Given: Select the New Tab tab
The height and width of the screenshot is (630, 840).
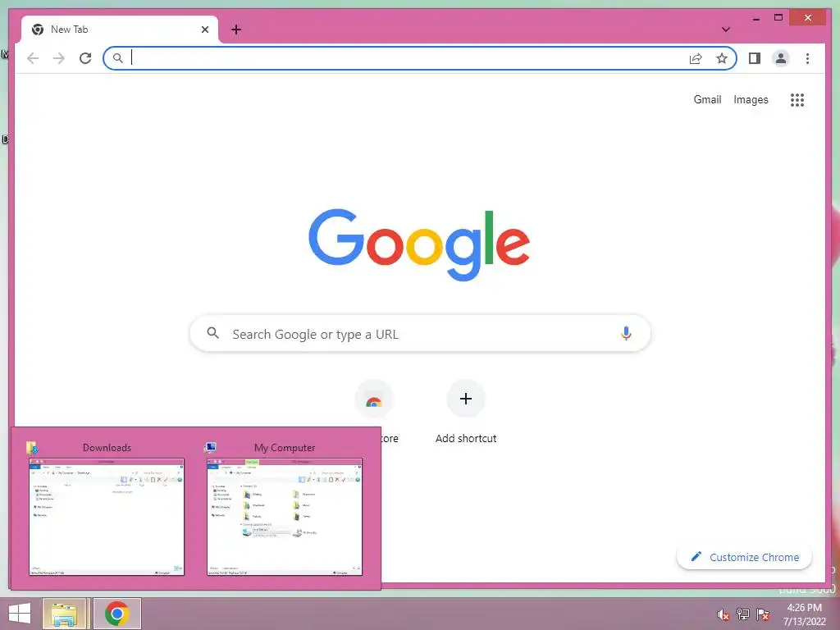Looking at the screenshot, I should 120,30.
